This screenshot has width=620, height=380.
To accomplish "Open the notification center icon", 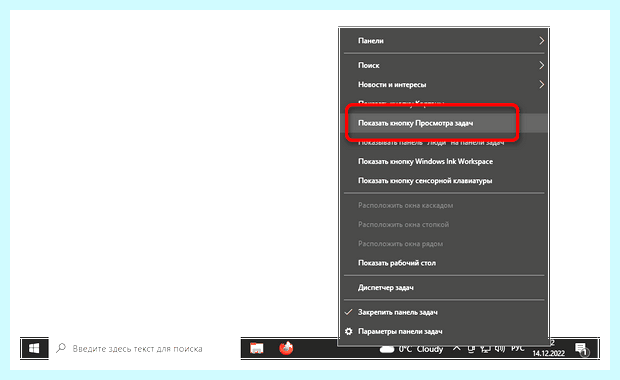I will click(x=582, y=349).
